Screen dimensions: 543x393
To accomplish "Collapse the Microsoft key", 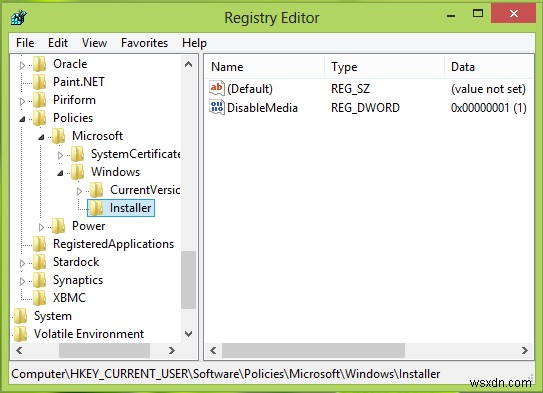I will tap(42, 137).
